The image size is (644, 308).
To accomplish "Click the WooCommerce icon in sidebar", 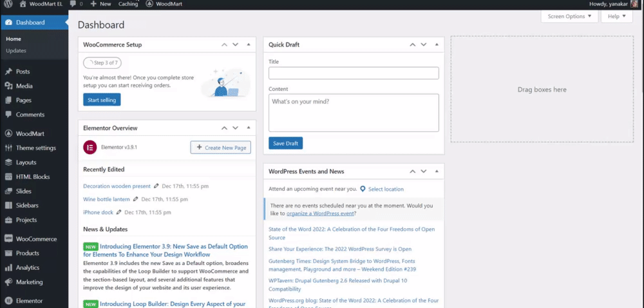I will [x=8, y=238].
